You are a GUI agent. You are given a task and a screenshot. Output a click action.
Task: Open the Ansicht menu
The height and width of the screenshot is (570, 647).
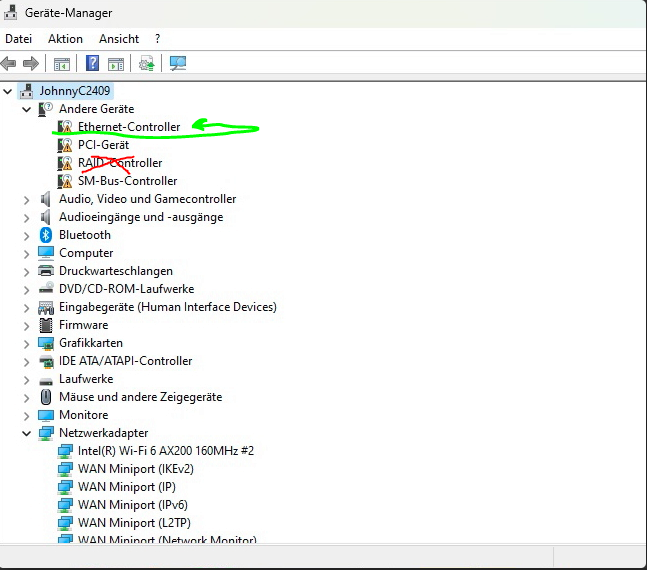coord(119,39)
